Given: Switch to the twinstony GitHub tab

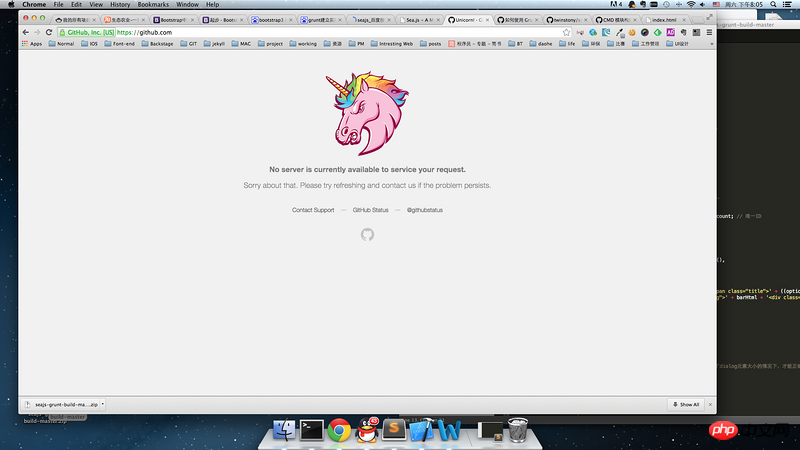Looking at the screenshot, I should point(565,20).
